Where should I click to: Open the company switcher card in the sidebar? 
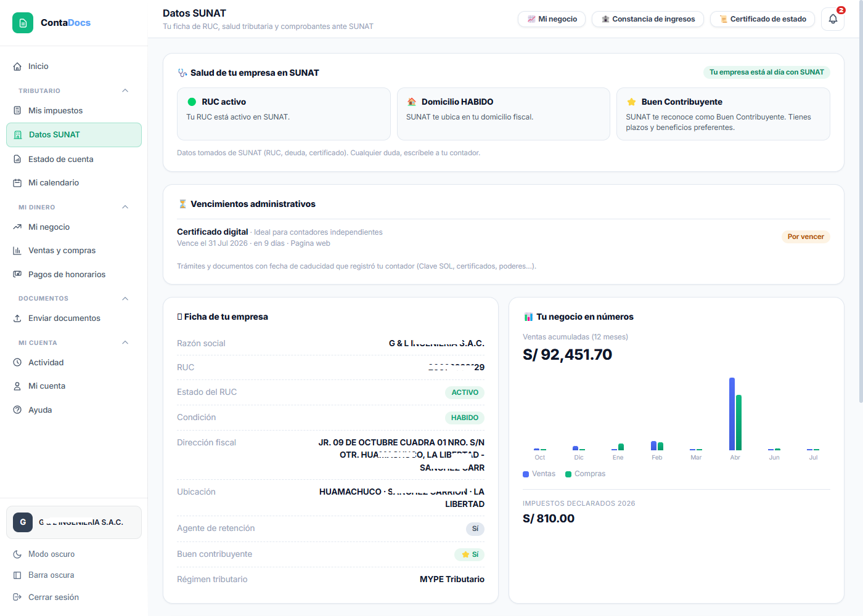(x=74, y=522)
